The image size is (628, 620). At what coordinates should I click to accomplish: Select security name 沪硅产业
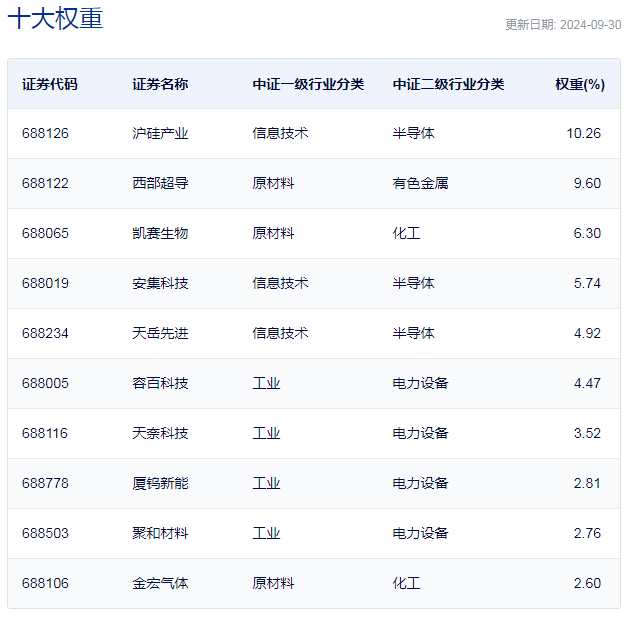[160, 133]
